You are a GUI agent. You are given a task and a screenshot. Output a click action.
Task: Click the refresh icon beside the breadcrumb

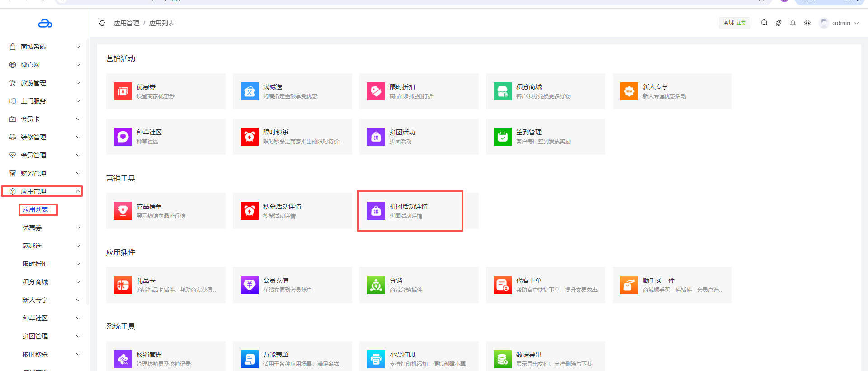coord(102,23)
